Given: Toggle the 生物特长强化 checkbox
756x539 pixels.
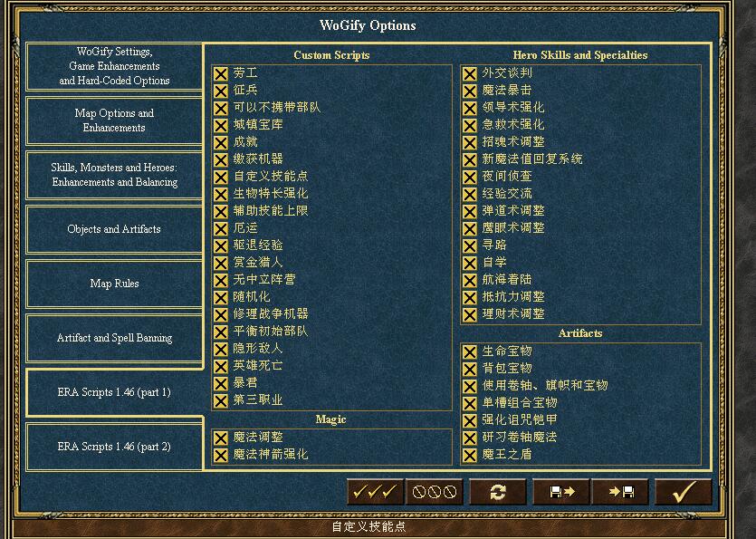Looking at the screenshot, I should click(221, 195).
